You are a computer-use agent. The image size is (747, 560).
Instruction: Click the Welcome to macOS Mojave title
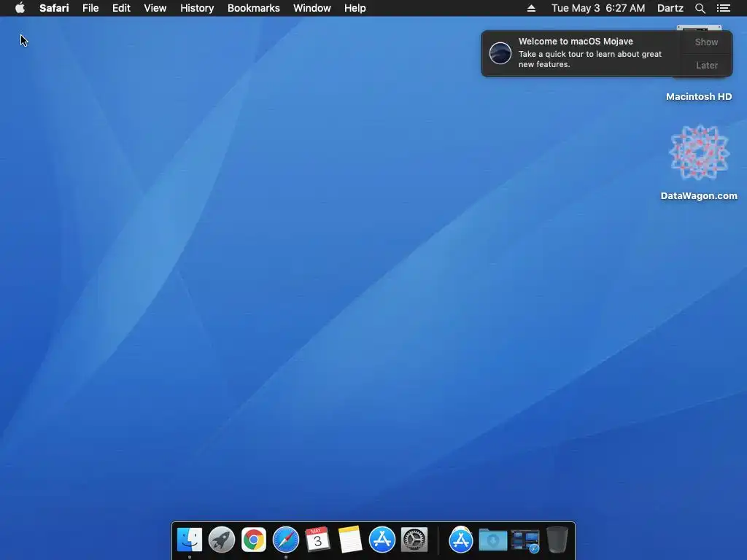pyautogui.click(x=576, y=42)
